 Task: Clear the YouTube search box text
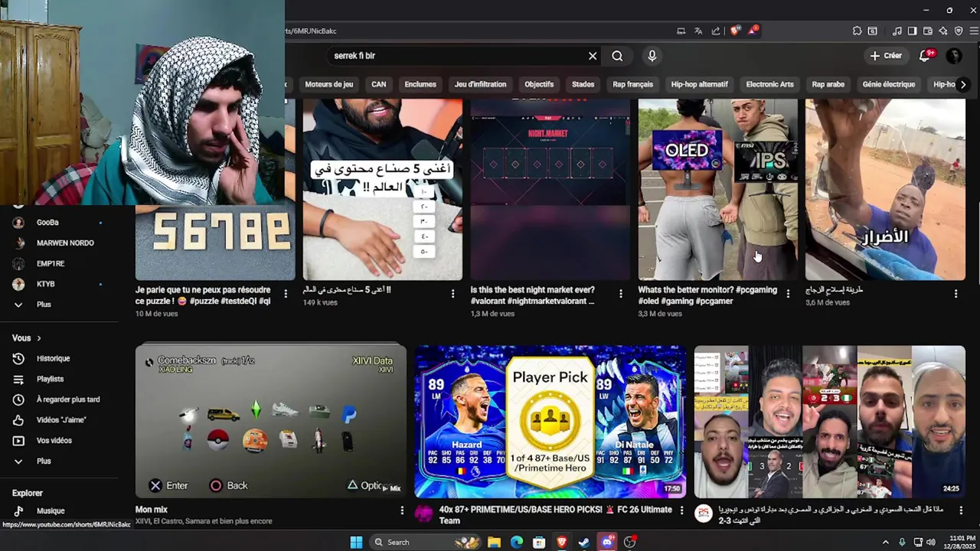click(x=592, y=56)
